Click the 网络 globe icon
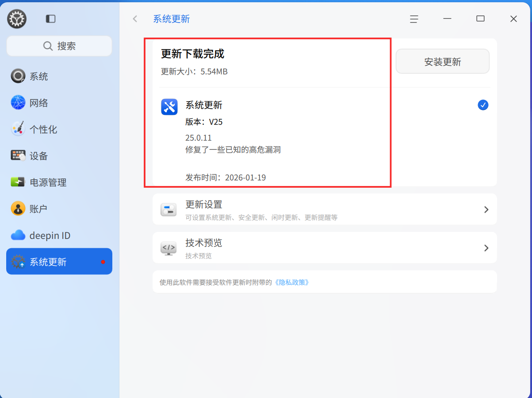 [18, 103]
